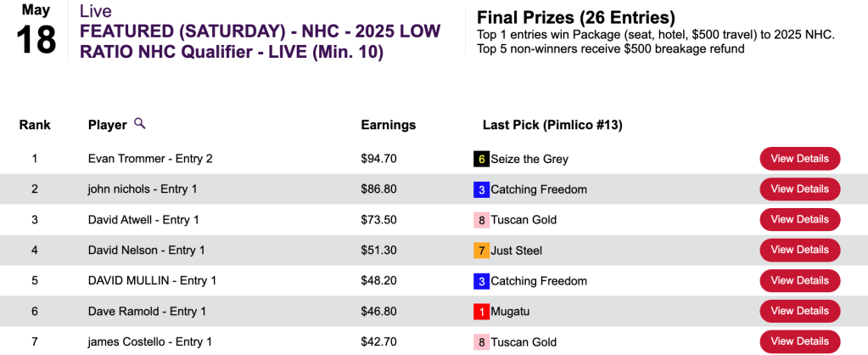Viewport: 868px width, 355px height.
Task: View details for Evan Trommer Entry 2
Action: [x=799, y=159]
